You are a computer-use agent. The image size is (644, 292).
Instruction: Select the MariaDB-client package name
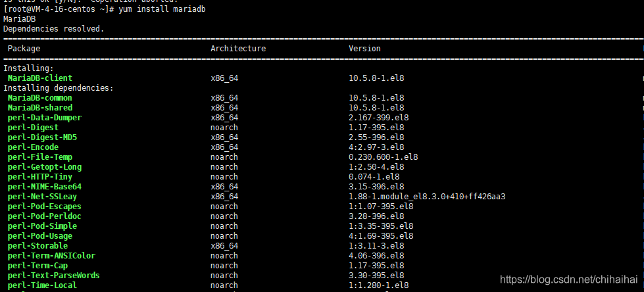40,78
